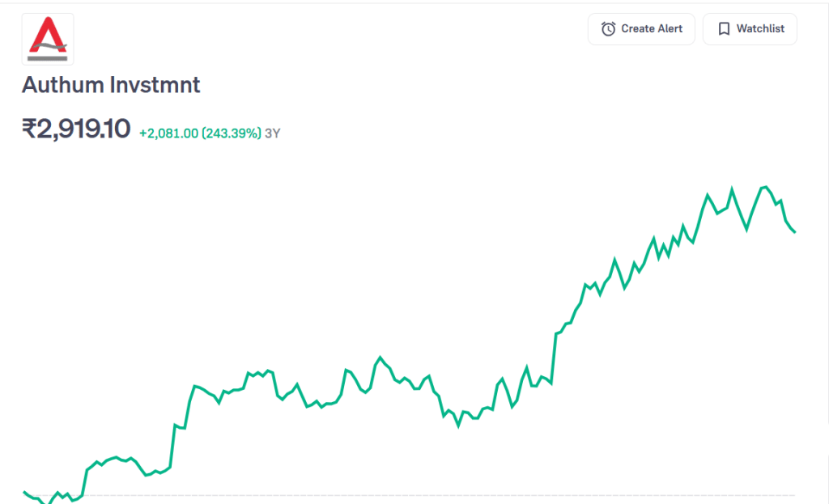
Task: Click the gray swoosh beneath the logo's A
Action: (x=48, y=49)
